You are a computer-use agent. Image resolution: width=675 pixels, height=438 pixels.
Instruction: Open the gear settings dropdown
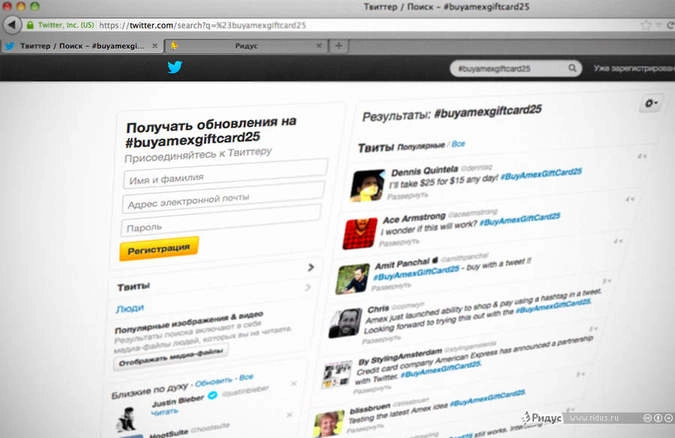(x=651, y=103)
